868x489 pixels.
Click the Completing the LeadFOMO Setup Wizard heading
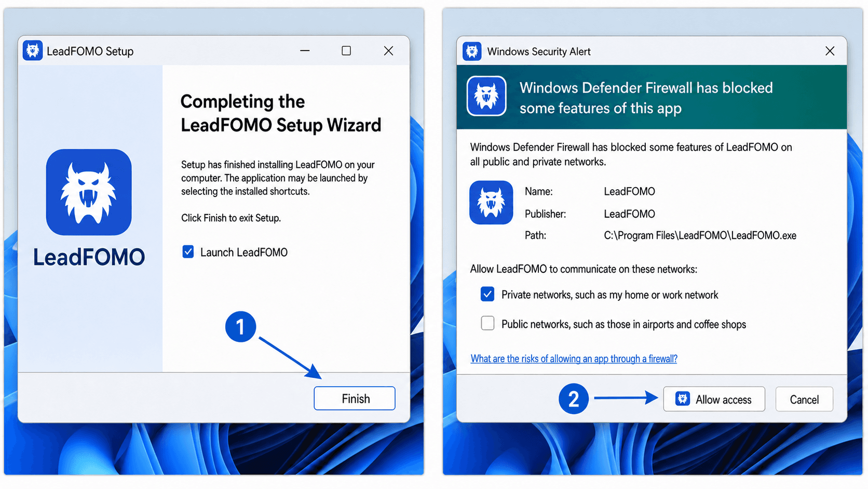pos(281,113)
